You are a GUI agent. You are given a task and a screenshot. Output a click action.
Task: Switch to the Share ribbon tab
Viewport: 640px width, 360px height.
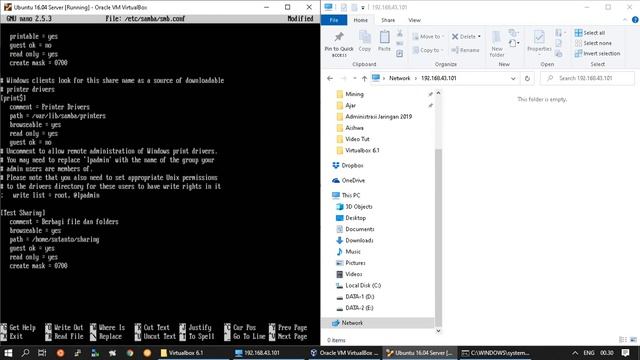(388, 20)
